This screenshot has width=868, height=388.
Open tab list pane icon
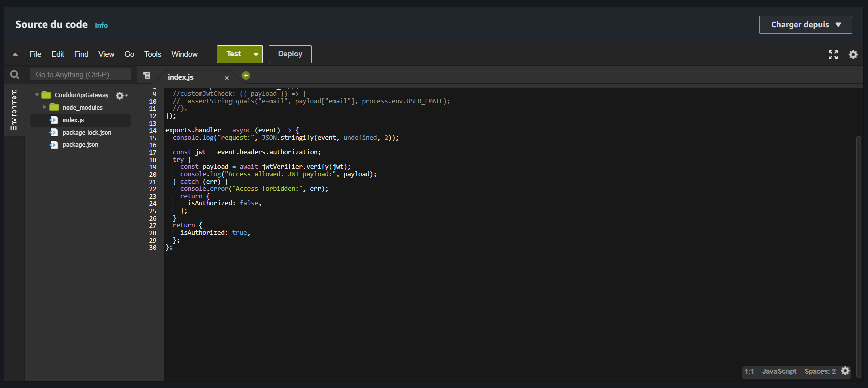(147, 76)
